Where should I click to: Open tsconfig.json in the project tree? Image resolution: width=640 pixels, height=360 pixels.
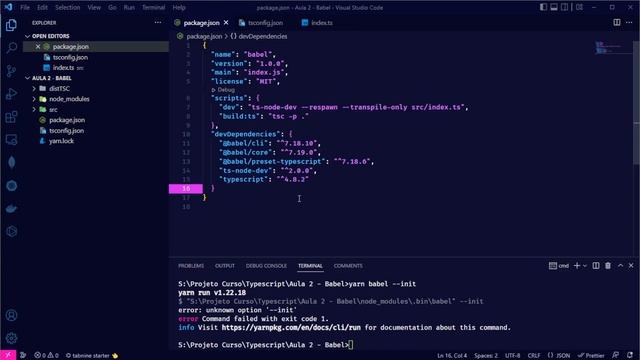pyautogui.click(x=66, y=131)
